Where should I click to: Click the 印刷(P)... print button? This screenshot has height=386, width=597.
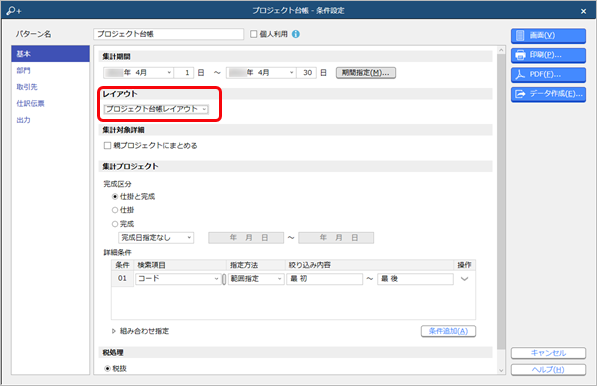548,55
